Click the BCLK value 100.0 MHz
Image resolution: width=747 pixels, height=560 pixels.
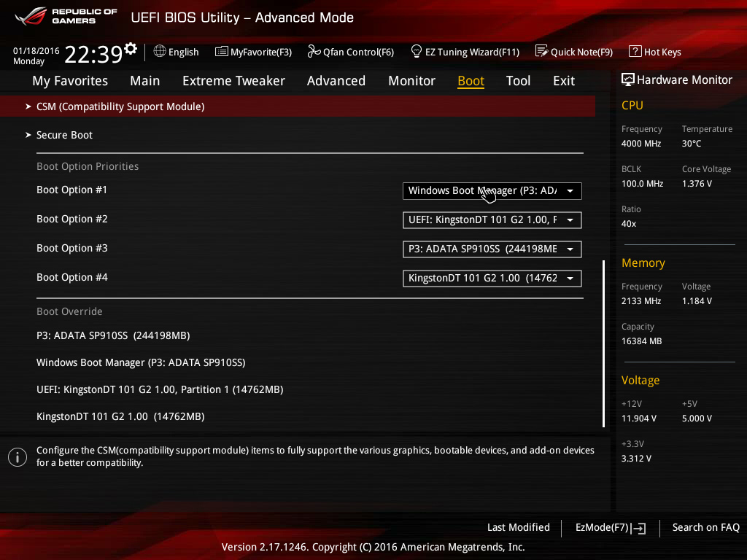pyautogui.click(x=642, y=183)
